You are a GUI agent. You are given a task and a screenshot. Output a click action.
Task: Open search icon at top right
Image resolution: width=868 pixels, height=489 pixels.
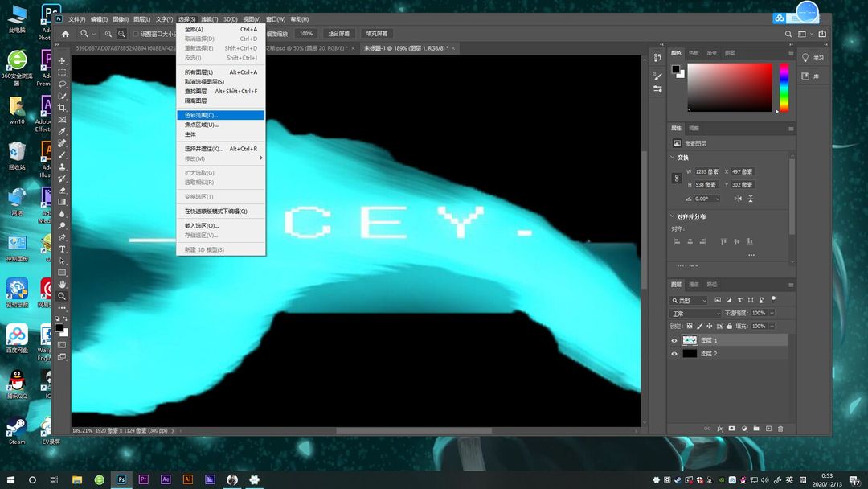pos(788,34)
